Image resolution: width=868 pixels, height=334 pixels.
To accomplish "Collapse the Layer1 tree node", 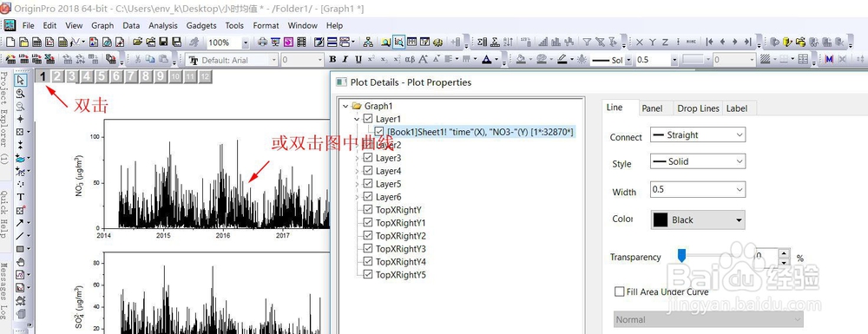I will point(357,119).
